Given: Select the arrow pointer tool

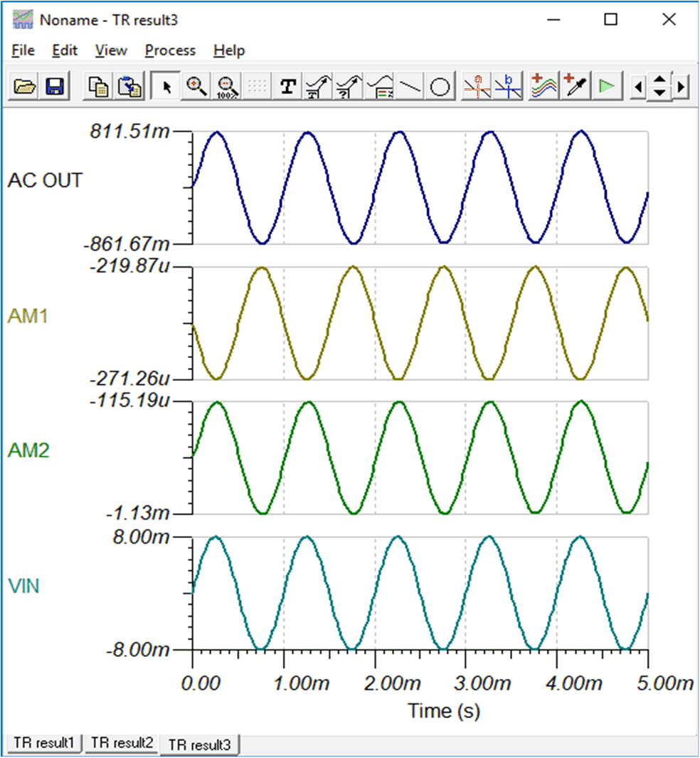Looking at the screenshot, I should pyautogui.click(x=167, y=87).
